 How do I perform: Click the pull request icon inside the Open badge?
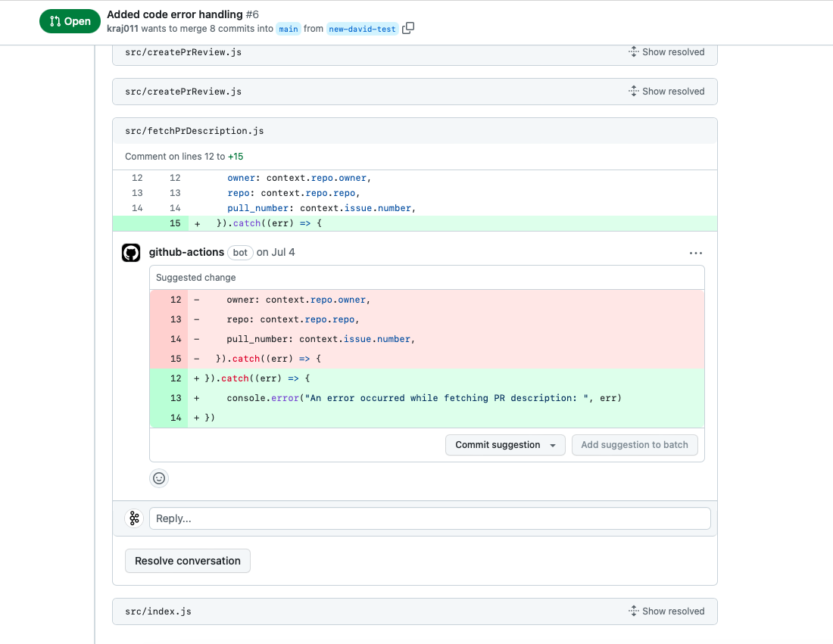[x=55, y=21]
